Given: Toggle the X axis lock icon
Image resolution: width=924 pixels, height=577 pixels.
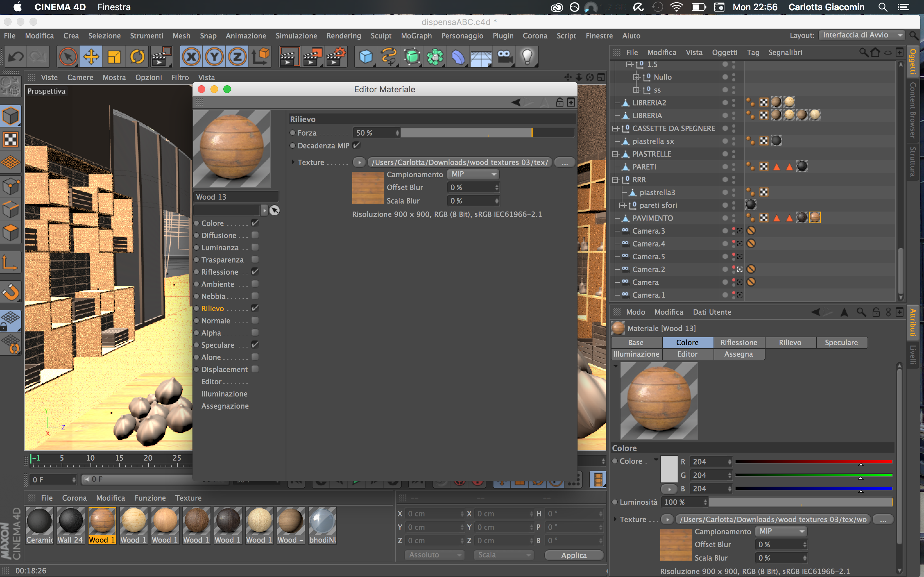Looking at the screenshot, I should (191, 57).
